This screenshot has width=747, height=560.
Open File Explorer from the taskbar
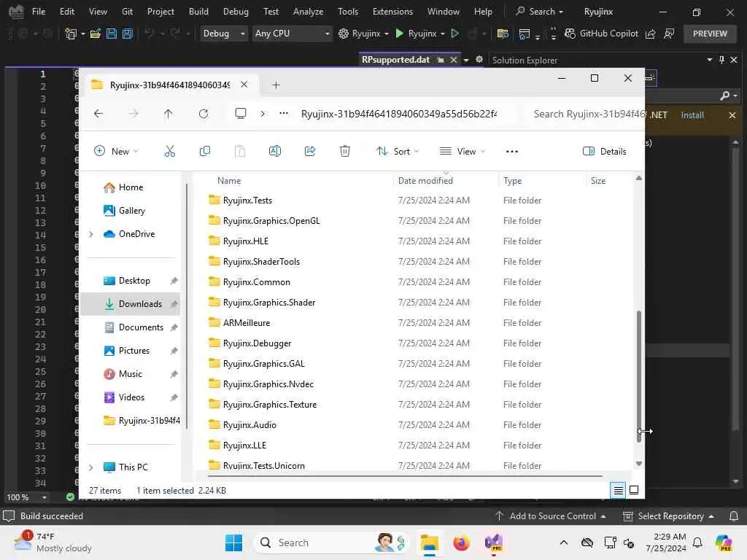tap(429, 542)
